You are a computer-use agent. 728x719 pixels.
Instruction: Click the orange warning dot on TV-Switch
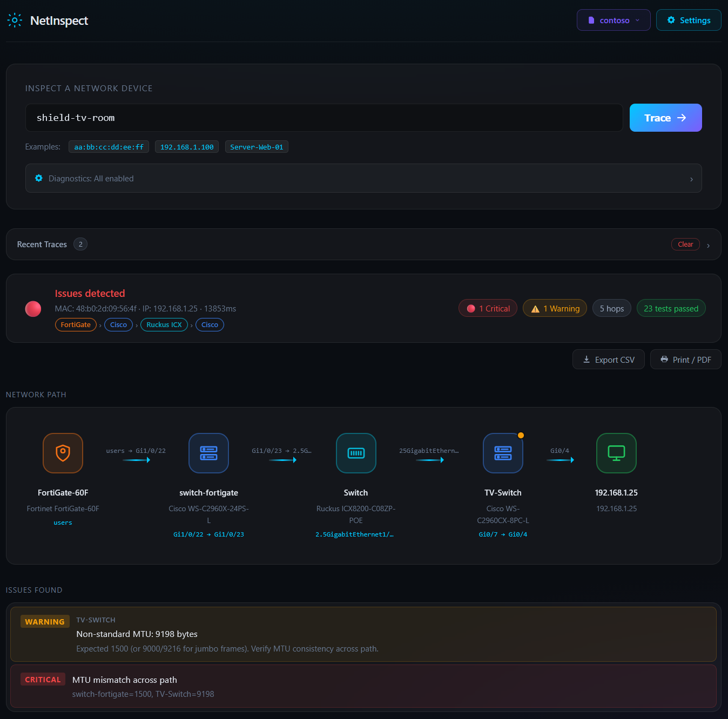[521, 436]
